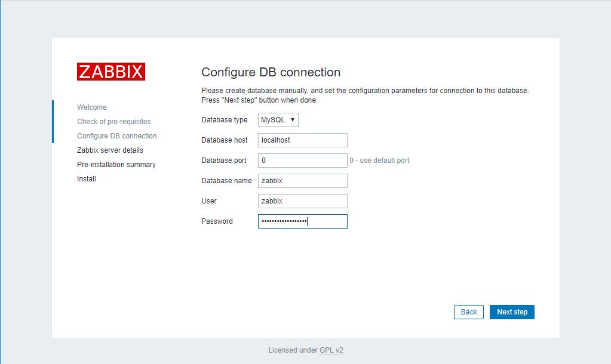
Task: Select Zabbix server details step
Action: (x=110, y=150)
